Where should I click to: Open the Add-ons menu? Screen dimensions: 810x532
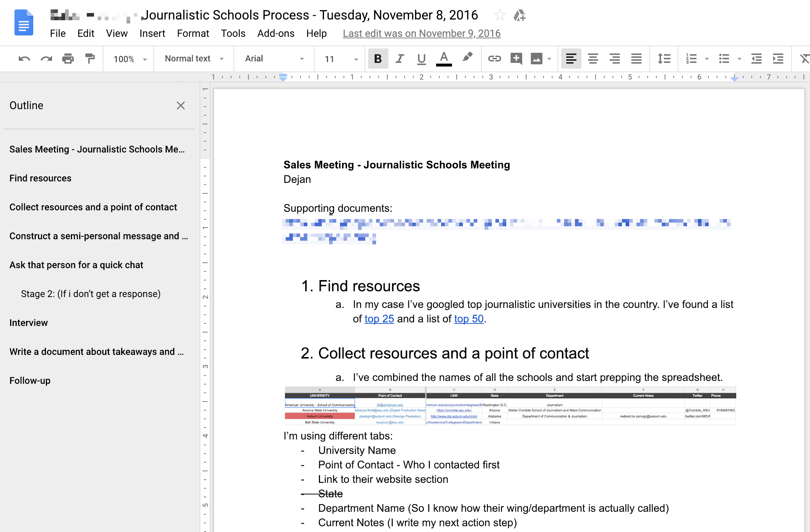(276, 33)
